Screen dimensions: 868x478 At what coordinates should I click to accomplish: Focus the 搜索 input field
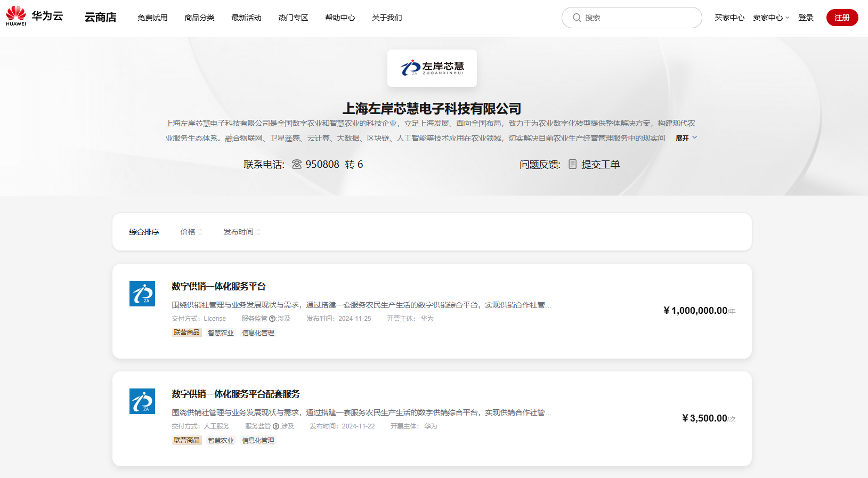[631, 18]
